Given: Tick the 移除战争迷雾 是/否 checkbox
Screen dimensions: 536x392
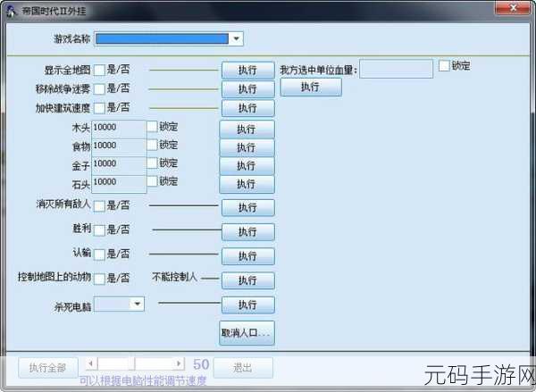Looking at the screenshot, I should [99, 89].
